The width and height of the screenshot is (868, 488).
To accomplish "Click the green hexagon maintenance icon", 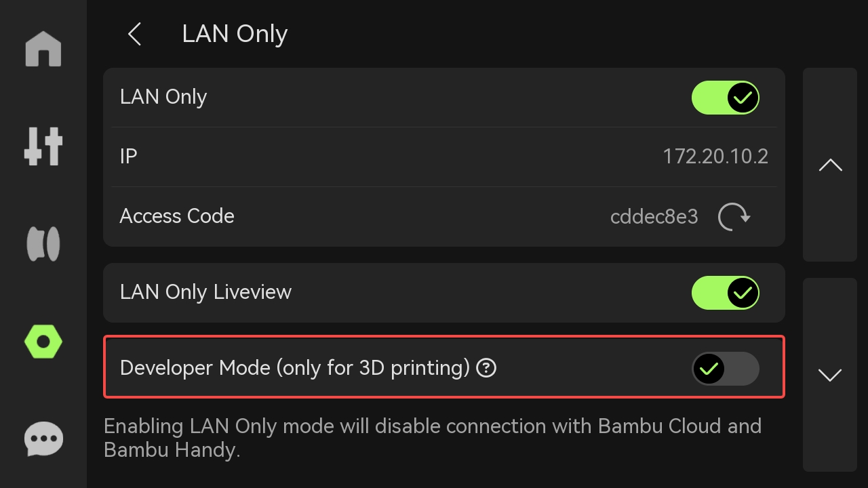I will click(x=43, y=341).
